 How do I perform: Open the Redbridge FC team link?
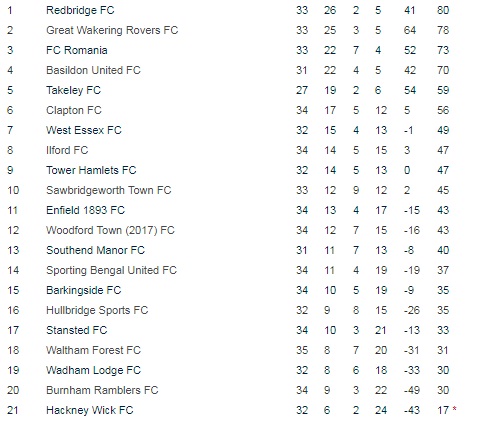click(80, 10)
